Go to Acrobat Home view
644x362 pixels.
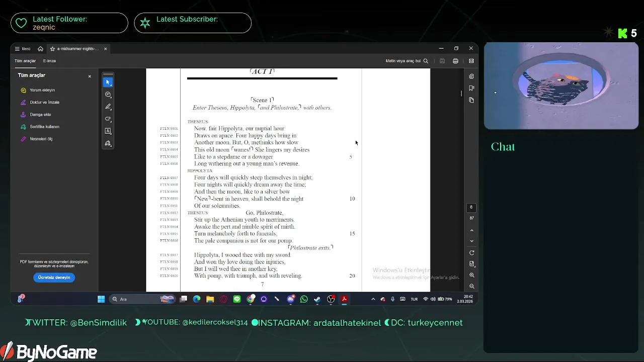click(40, 49)
